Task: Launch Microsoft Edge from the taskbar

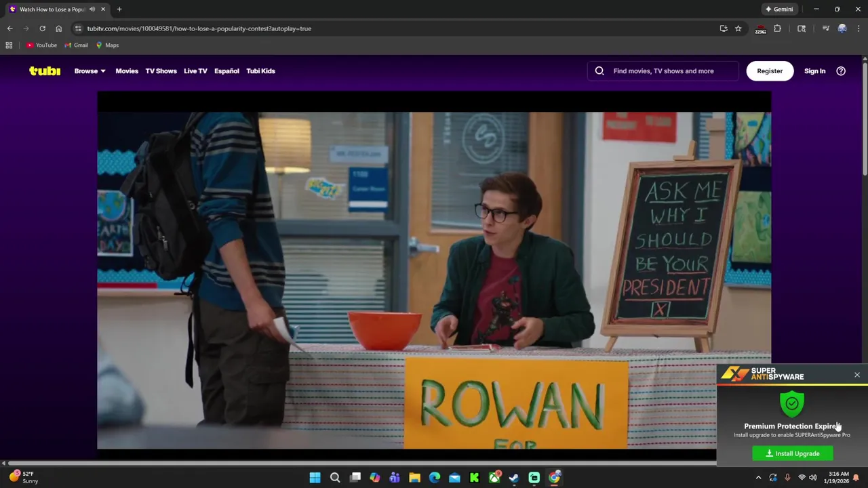Action: pos(435,478)
